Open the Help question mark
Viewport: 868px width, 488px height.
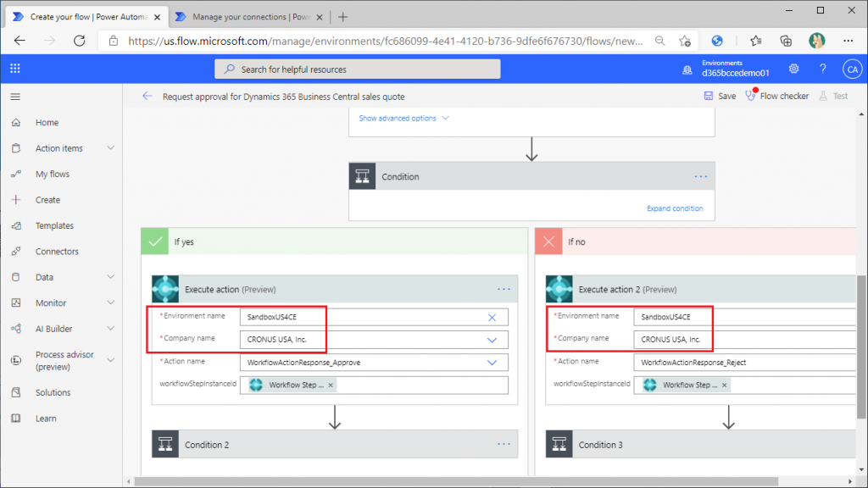pyautogui.click(x=822, y=69)
